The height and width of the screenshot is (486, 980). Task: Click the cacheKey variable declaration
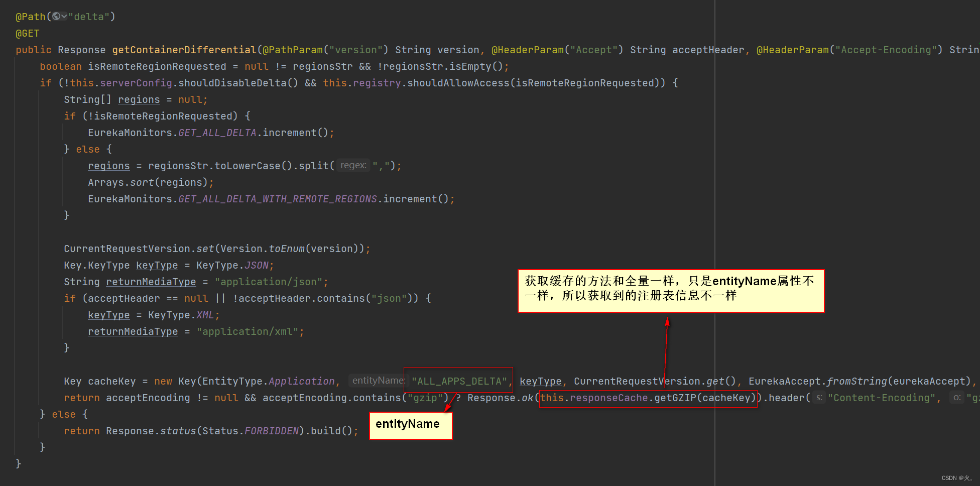(112, 381)
